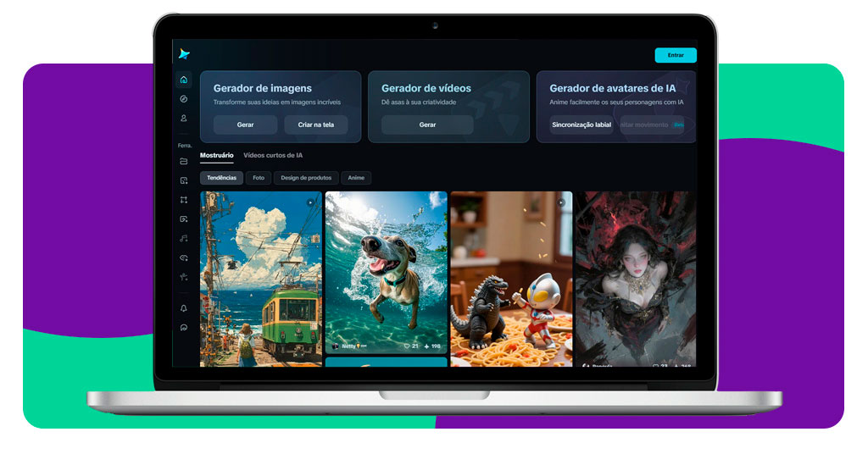Click the Netty author name on dog image

(349, 346)
